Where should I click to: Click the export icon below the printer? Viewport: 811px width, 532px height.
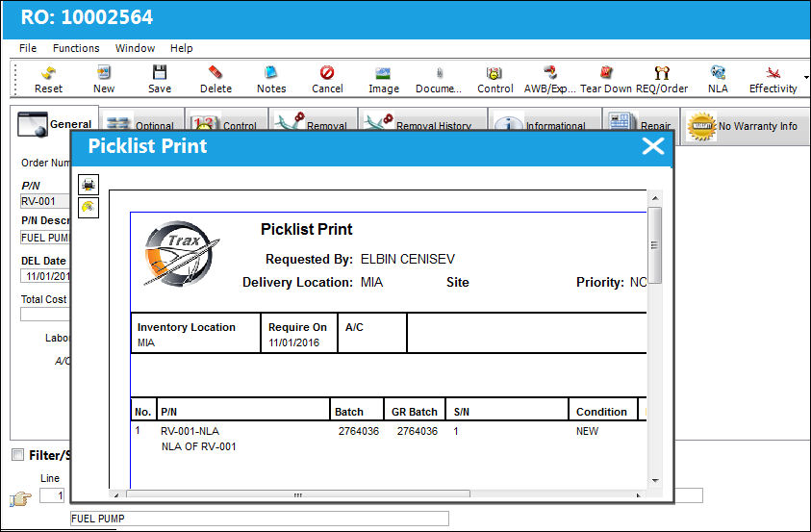click(x=89, y=208)
